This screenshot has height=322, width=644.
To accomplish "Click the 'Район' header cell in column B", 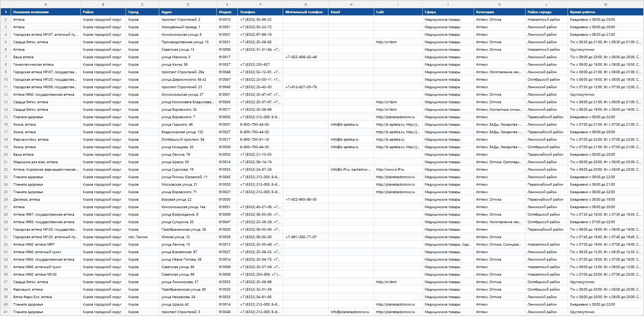I will [x=103, y=12].
